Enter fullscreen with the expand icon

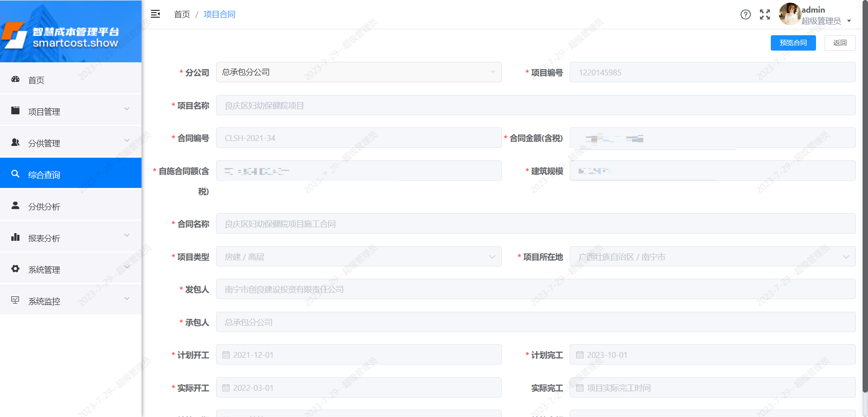[765, 14]
